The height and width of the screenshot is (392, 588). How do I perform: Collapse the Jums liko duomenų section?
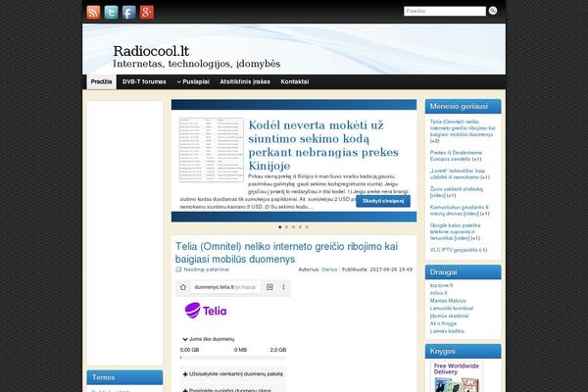tap(208, 339)
